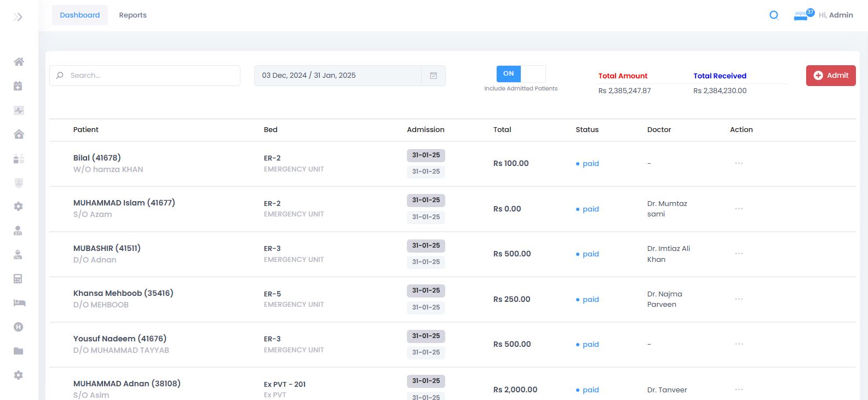Viewport: 868px width, 400px height.
Task: Open the bed notifications icon with badge 37
Action: [803, 15]
